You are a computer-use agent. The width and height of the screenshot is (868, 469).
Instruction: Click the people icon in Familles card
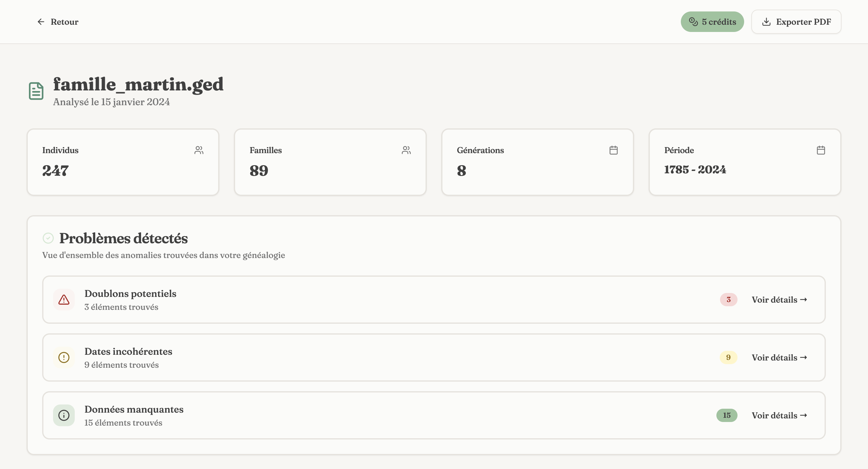tap(406, 150)
